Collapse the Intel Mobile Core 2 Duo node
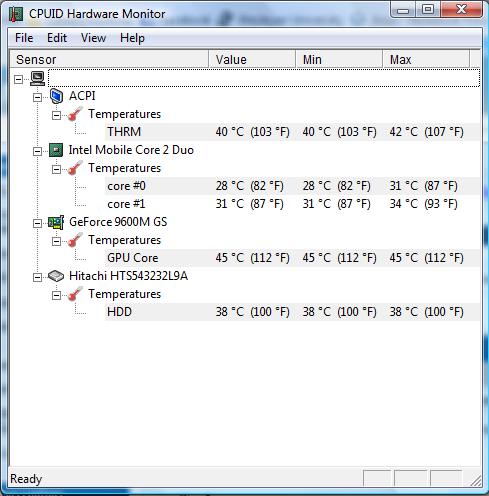This screenshot has width=489, height=496. 37,151
